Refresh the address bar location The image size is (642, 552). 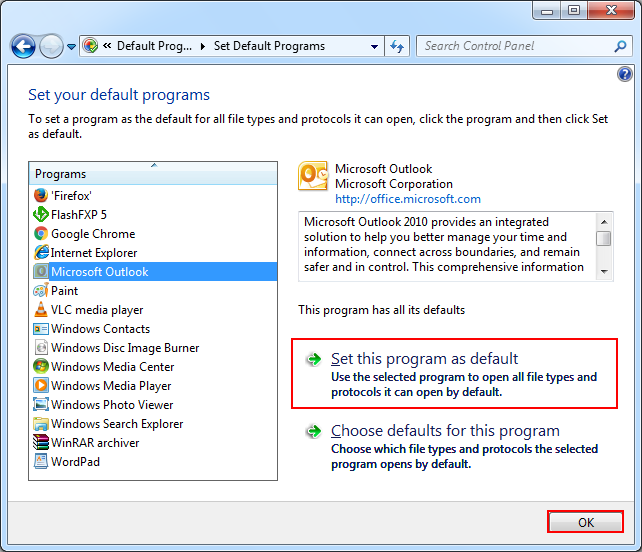click(x=397, y=46)
